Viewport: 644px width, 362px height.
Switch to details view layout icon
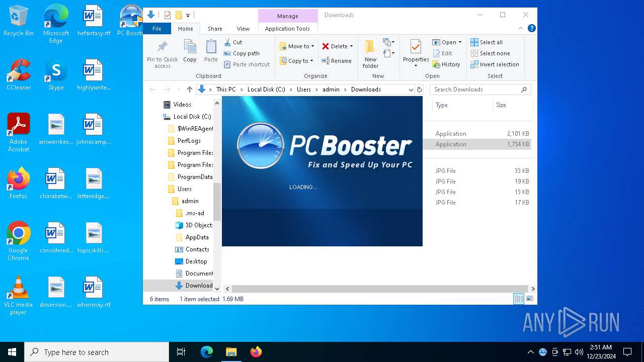(519, 299)
